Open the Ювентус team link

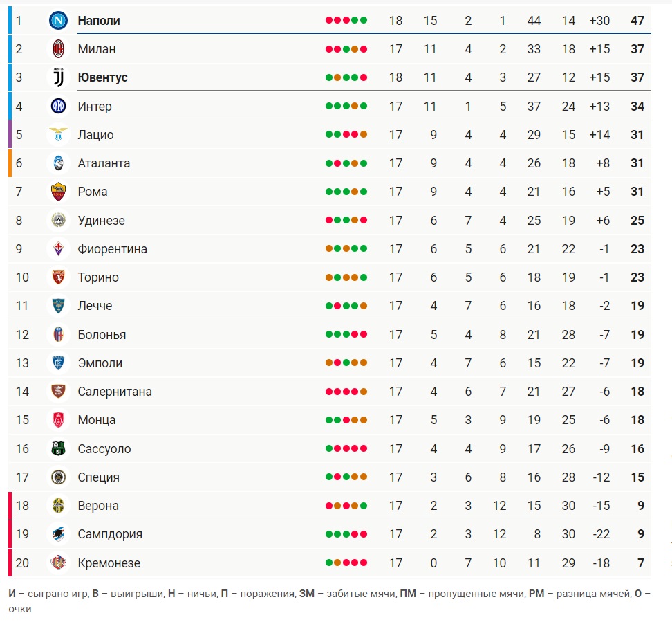[x=102, y=77]
